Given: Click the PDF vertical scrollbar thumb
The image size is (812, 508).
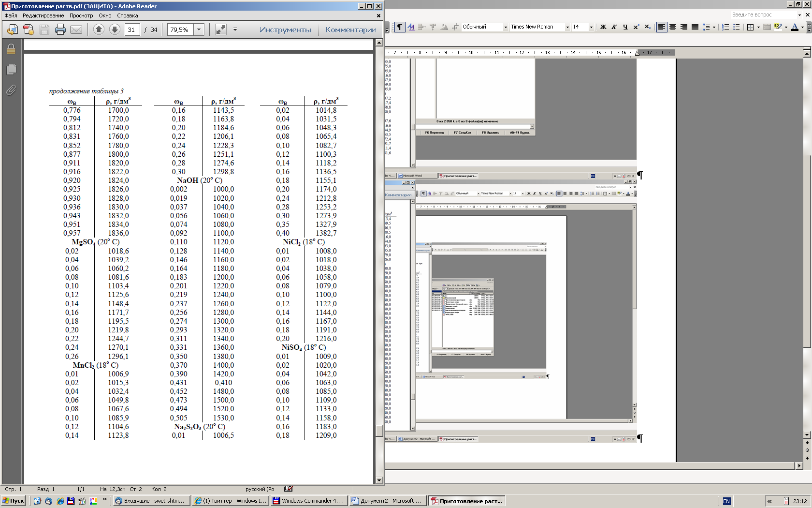Looking at the screenshot, I should [x=379, y=430].
